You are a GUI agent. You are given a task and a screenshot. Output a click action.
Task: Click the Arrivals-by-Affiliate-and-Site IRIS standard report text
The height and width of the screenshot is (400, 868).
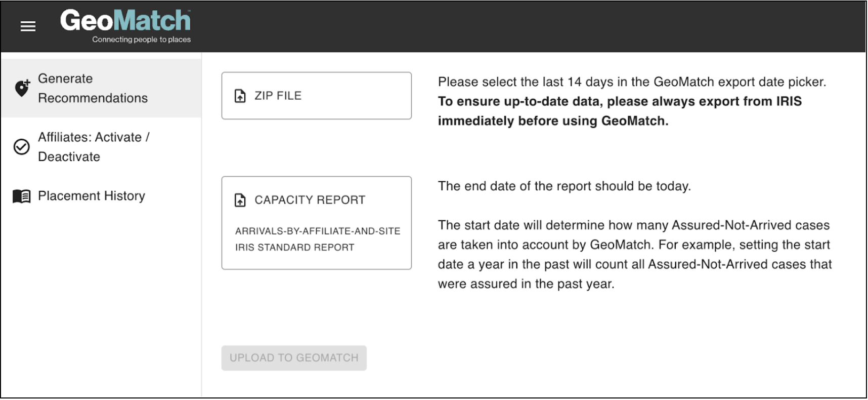(317, 239)
